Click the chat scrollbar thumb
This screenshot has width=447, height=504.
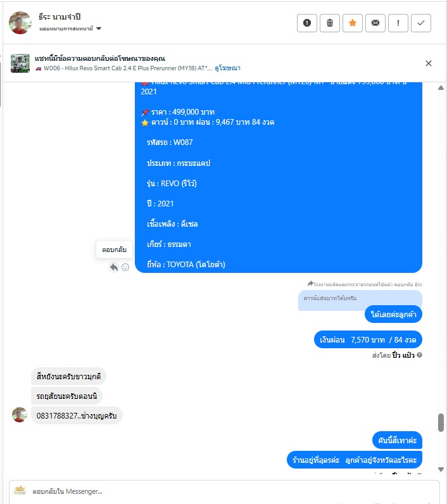pyautogui.click(x=441, y=423)
